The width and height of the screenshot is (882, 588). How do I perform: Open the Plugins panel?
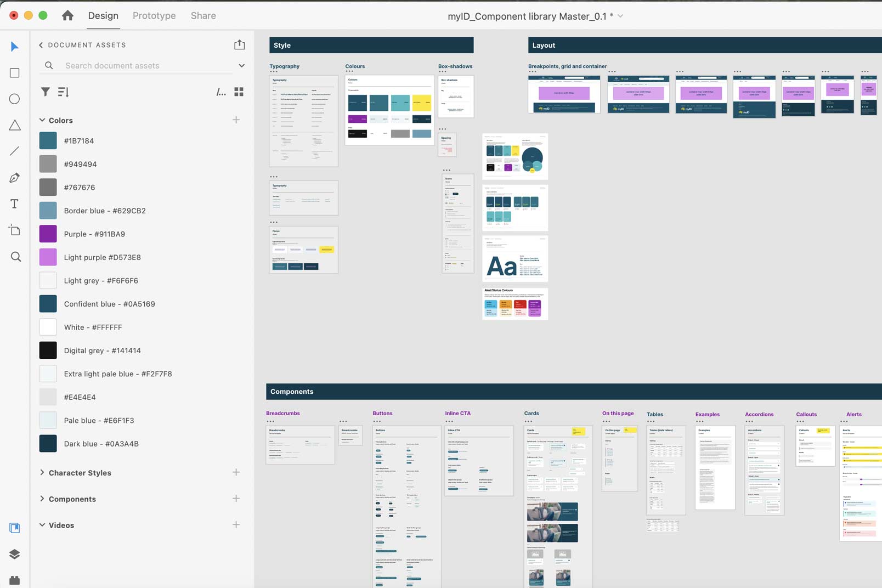coord(14,580)
